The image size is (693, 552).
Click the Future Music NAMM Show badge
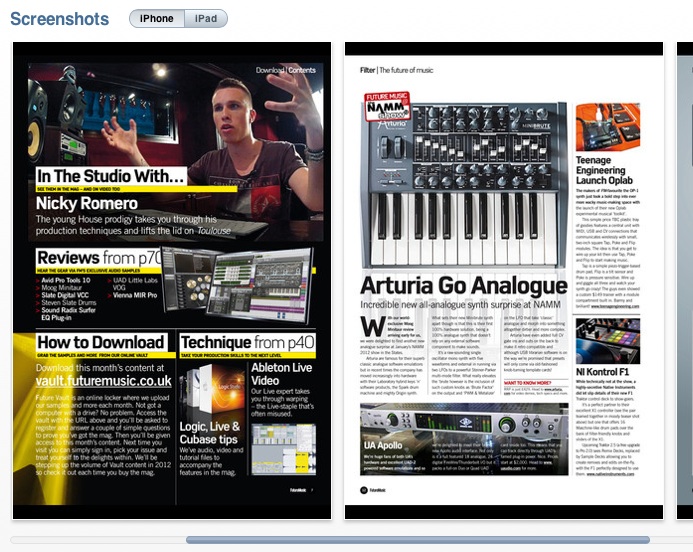387,106
